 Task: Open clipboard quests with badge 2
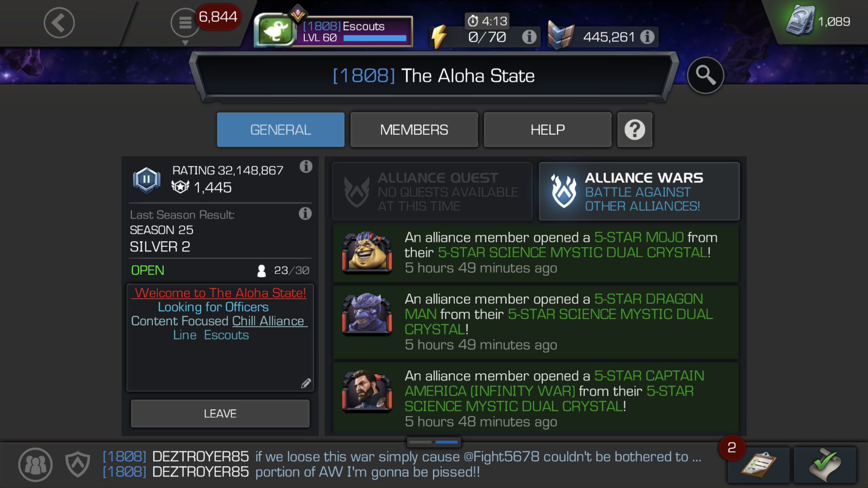click(758, 464)
